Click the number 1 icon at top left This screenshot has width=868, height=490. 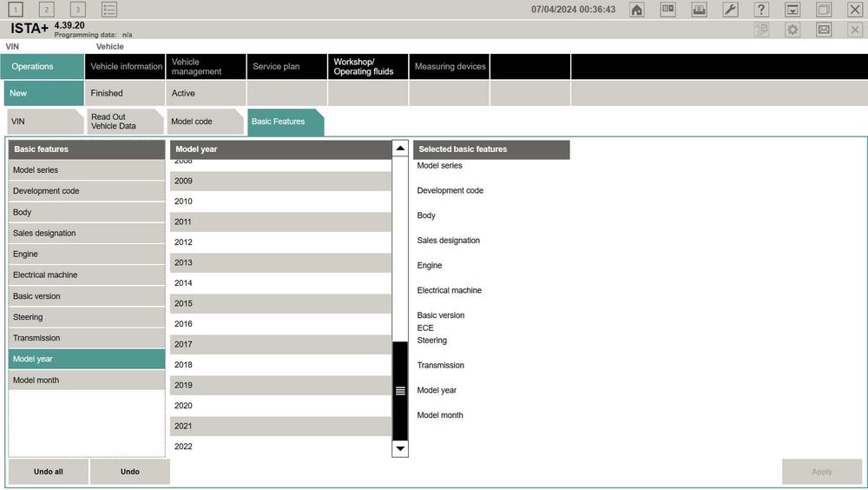point(16,10)
